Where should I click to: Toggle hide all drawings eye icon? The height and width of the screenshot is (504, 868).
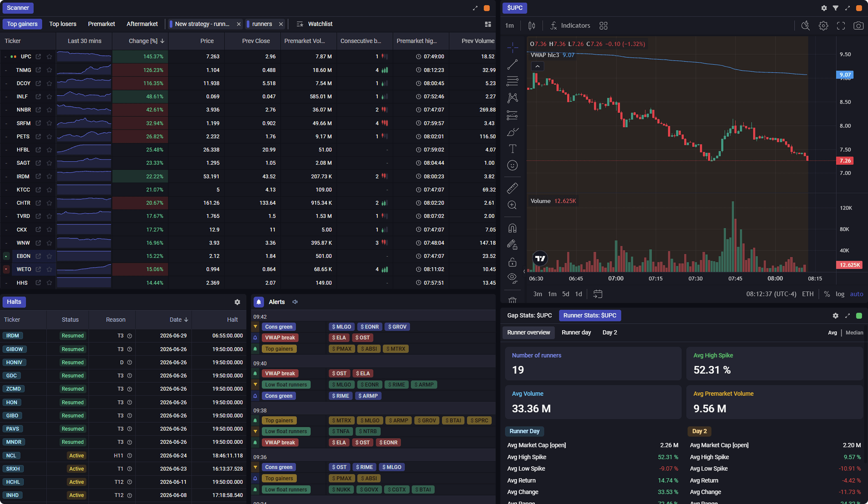[x=512, y=278]
